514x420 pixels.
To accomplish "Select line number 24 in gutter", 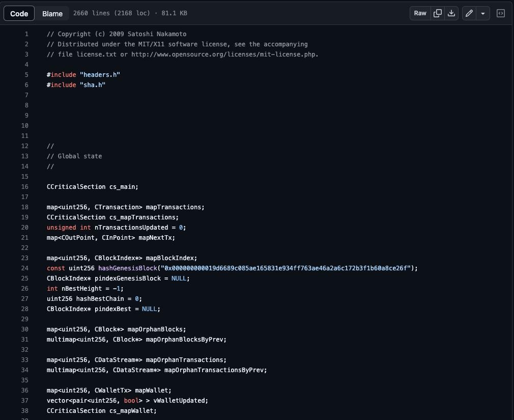I will pos(25,268).
